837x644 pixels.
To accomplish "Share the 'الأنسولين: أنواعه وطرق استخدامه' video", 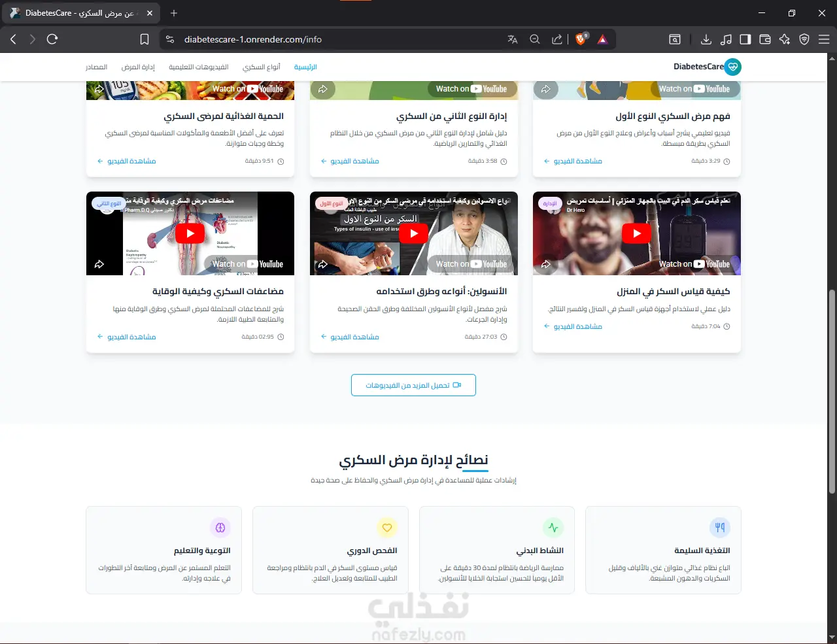I will pyautogui.click(x=322, y=264).
